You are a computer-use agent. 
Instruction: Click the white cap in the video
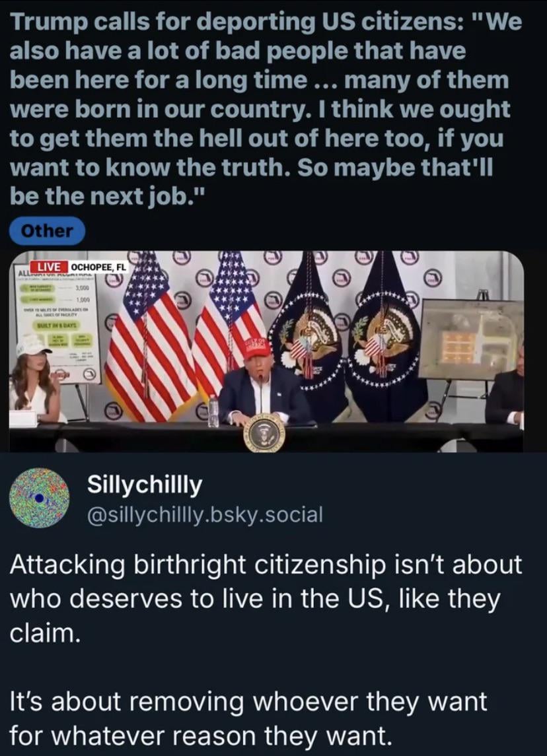click(x=32, y=344)
